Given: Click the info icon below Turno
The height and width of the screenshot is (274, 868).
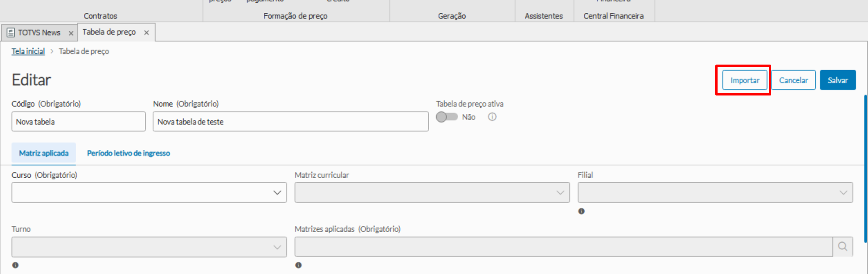Looking at the screenshot, I should (15, 265).
